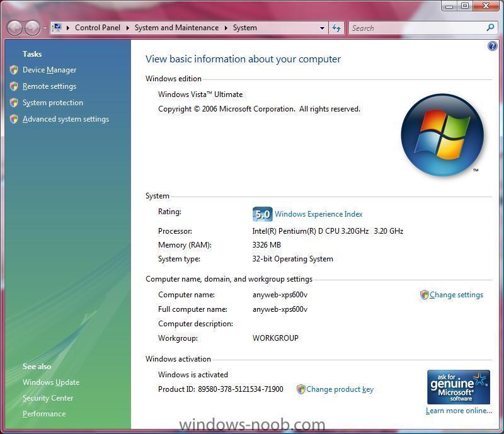504x434 pixels.
Task: Open Windows Update under See also
Action: [51, 382]
